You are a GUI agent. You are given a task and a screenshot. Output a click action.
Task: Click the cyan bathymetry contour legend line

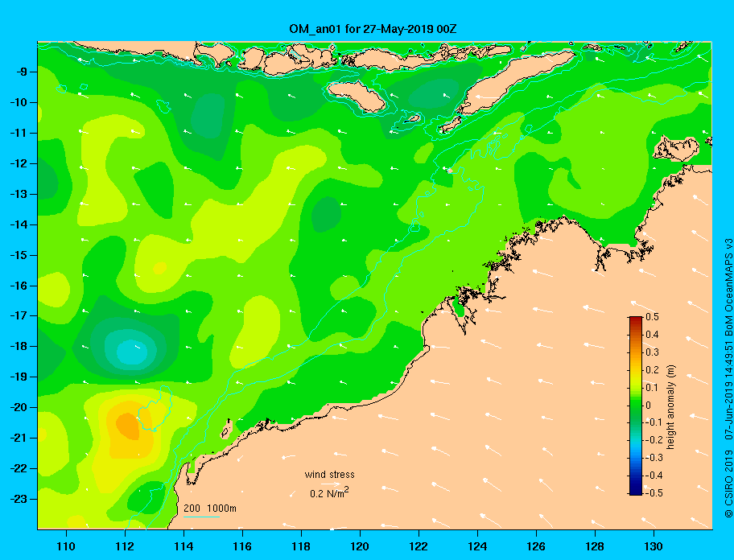click(x=201, y=517)
